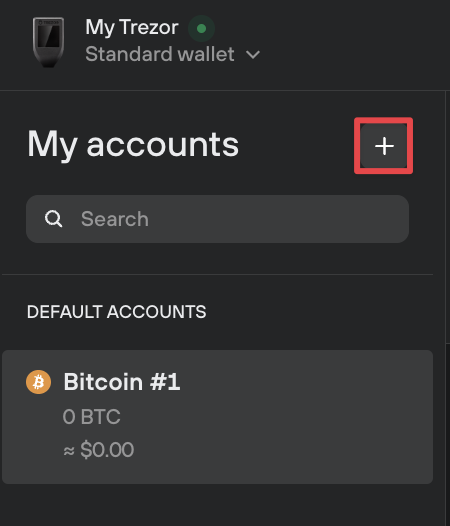The width and height of the screenshot is (450, 526).
Task: Click the My Trezor device name
Action: 132,27
